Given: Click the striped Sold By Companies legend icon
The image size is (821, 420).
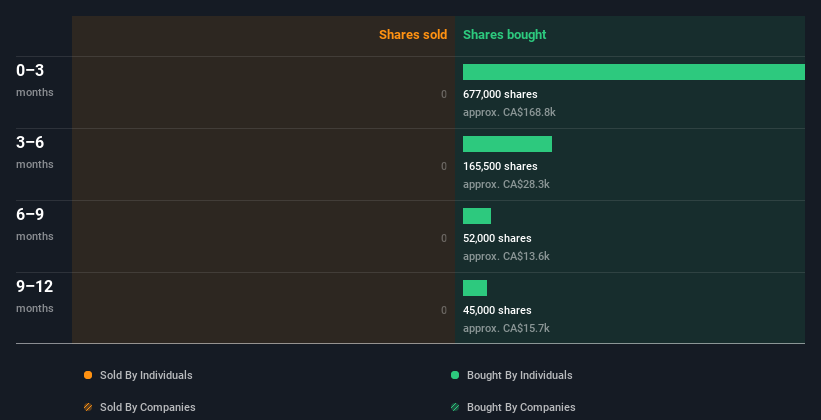Looking at the screenshot, I should tap(88, 407).
